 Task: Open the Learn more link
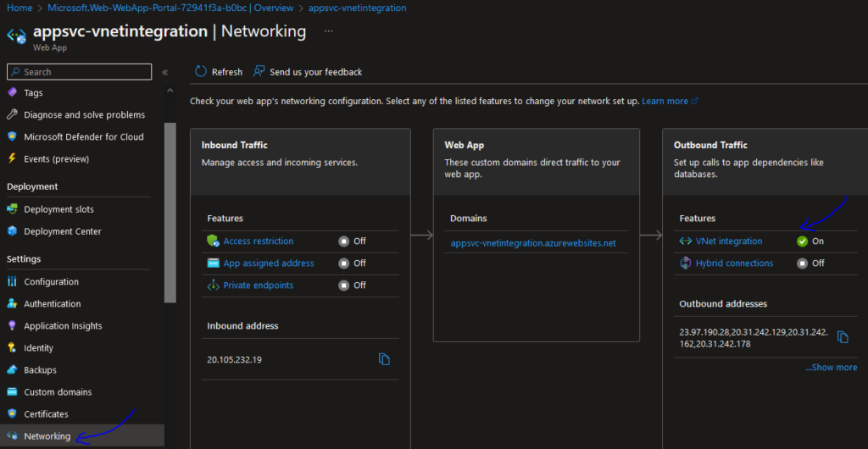(x=670, y=101)
